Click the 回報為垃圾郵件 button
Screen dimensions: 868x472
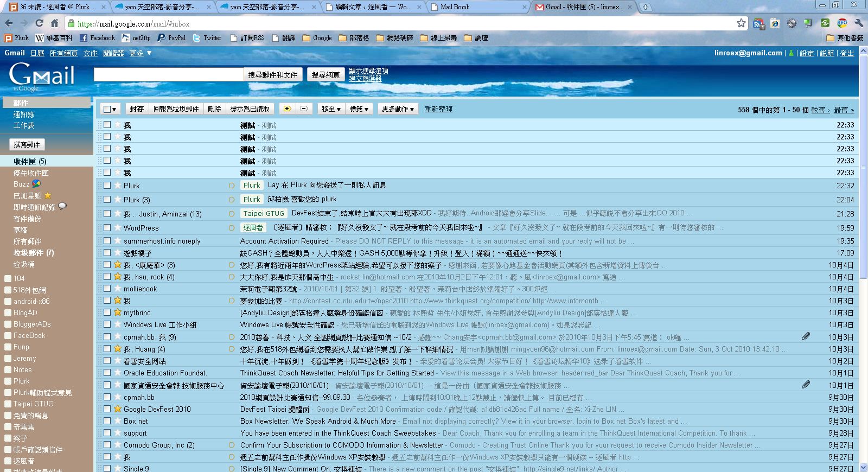(x=176, y=109)
